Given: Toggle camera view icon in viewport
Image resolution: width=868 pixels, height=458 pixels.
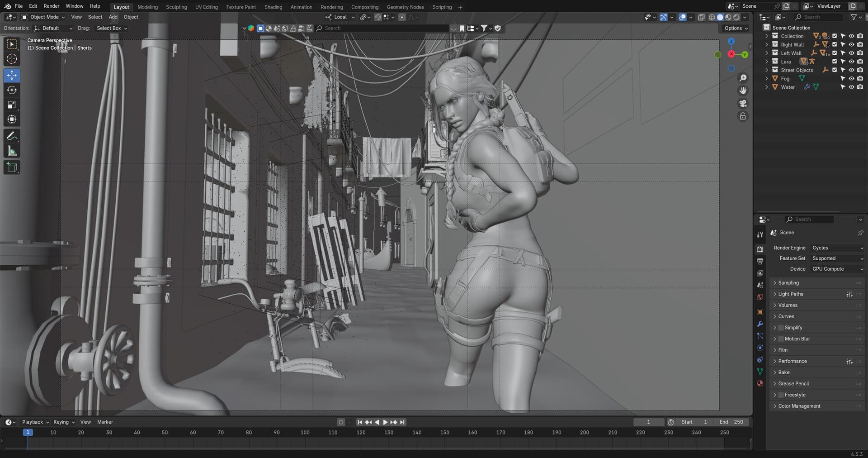Looking at the screenshot, I should click(x=743, y=104).
